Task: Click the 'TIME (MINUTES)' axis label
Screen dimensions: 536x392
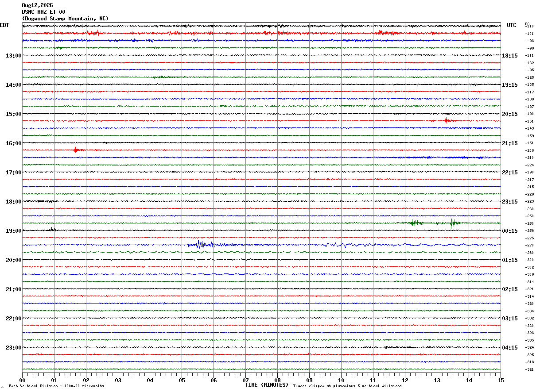Action: 267,385
